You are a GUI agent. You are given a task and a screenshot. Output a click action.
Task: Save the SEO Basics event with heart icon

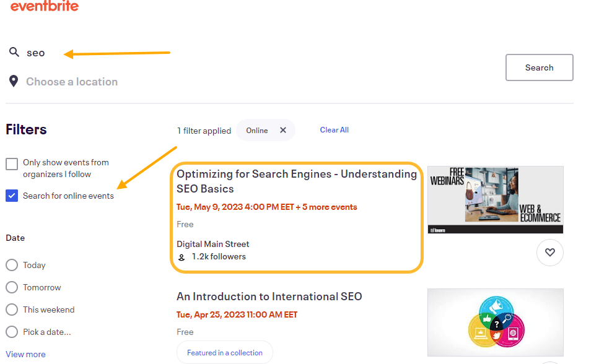[x=549, y=252]
